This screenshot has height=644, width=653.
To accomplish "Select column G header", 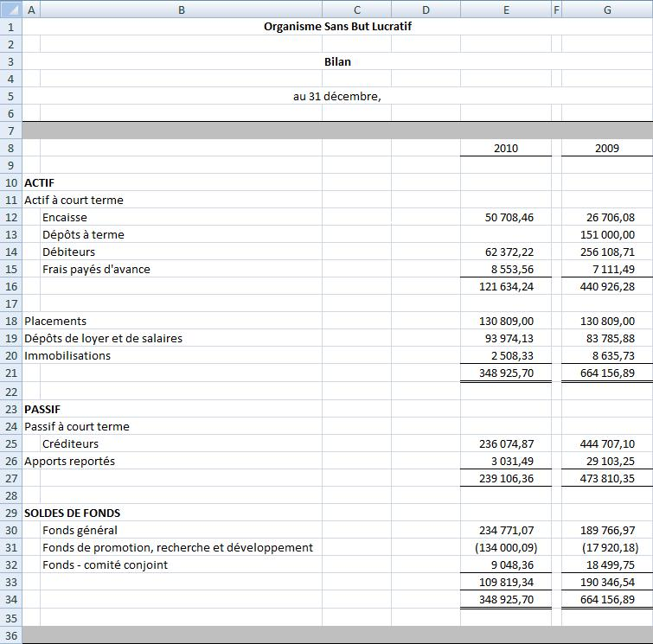I will (x=607, y=10).
